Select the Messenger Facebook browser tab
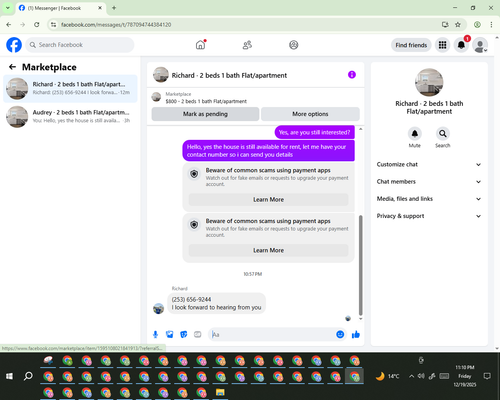The width and height of the screenshot is (500, 400). pyautogui.click(x=60, y=8)
